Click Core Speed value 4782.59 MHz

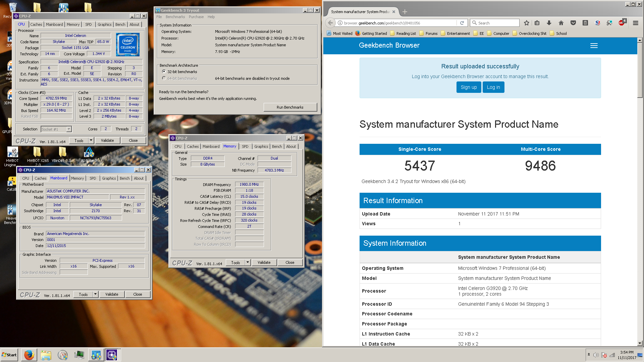pos(56,99)
